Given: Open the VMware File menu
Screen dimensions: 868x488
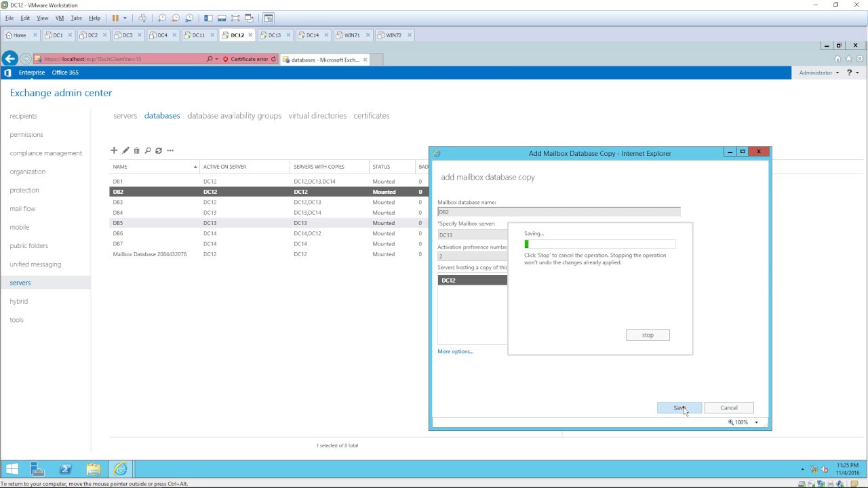Looking at the screenshot, I should [x=9, y=18].
